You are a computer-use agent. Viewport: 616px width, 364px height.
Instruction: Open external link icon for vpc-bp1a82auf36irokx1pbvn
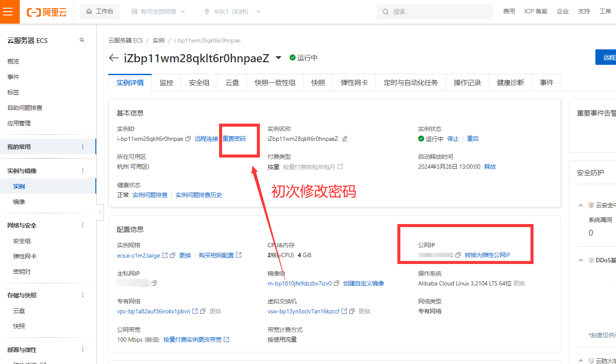(x=195, y=311)
